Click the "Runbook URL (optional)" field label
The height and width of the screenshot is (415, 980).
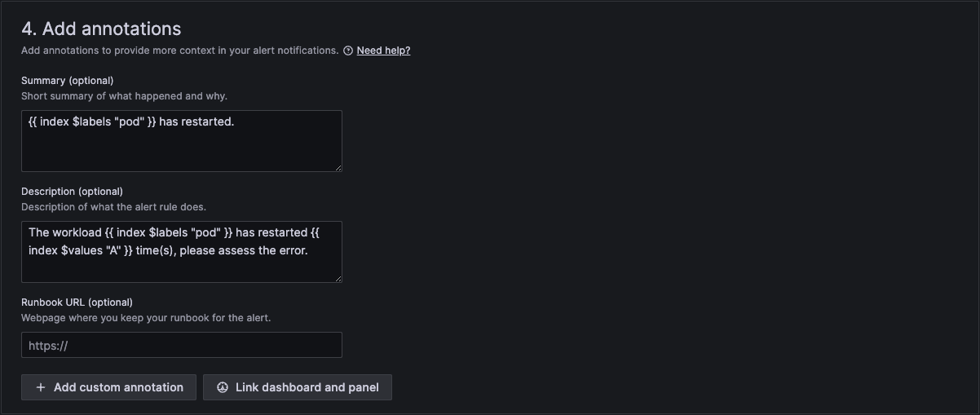77,302
